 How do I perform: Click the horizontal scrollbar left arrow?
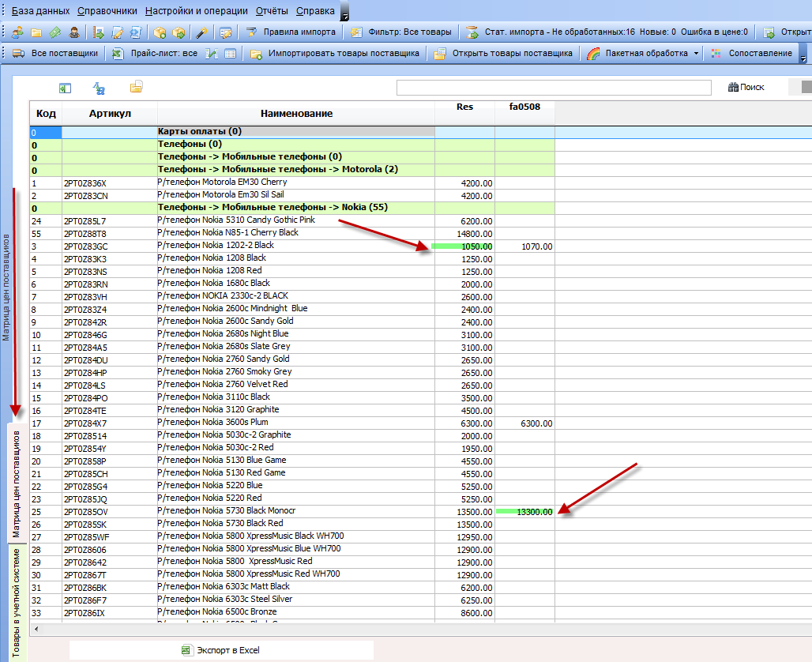[x=36, y=629]
